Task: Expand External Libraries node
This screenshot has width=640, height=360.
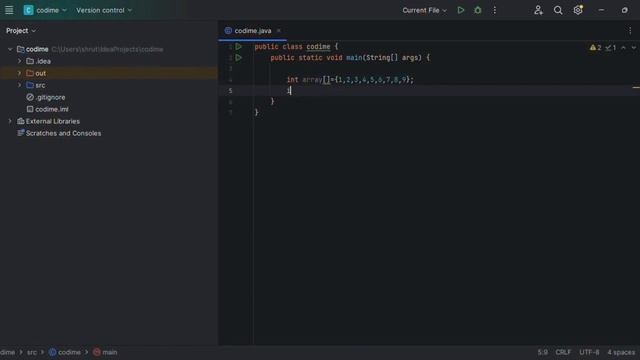Action: pos(10,121)
